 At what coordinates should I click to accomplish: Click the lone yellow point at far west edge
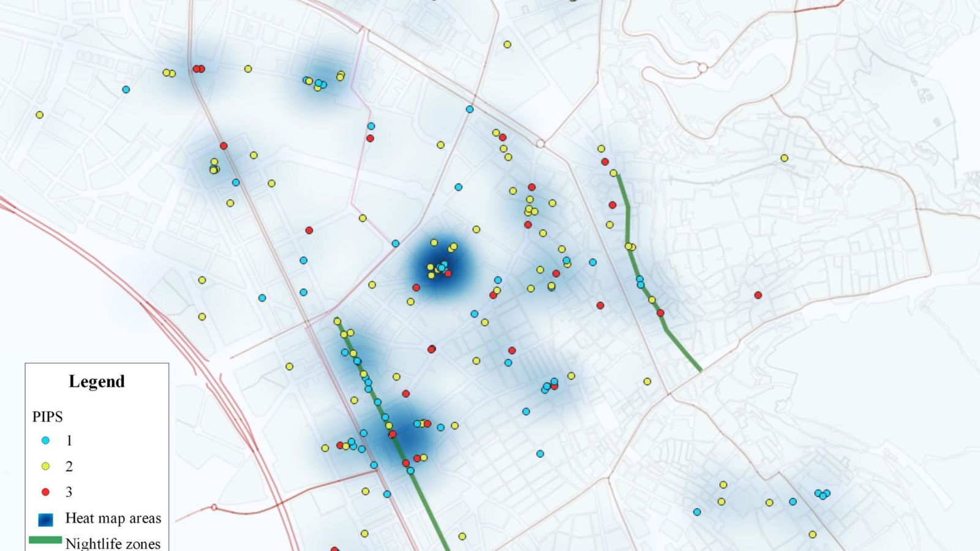[x=40, y=115]
